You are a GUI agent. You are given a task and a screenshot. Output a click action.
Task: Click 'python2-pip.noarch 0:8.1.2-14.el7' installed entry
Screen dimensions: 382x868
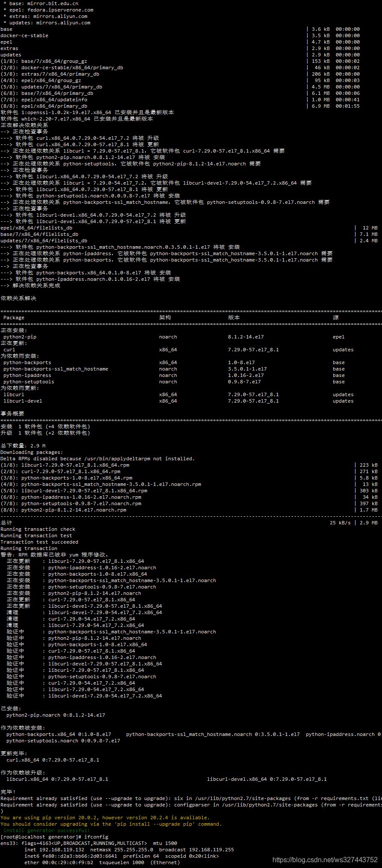(56, 715)
